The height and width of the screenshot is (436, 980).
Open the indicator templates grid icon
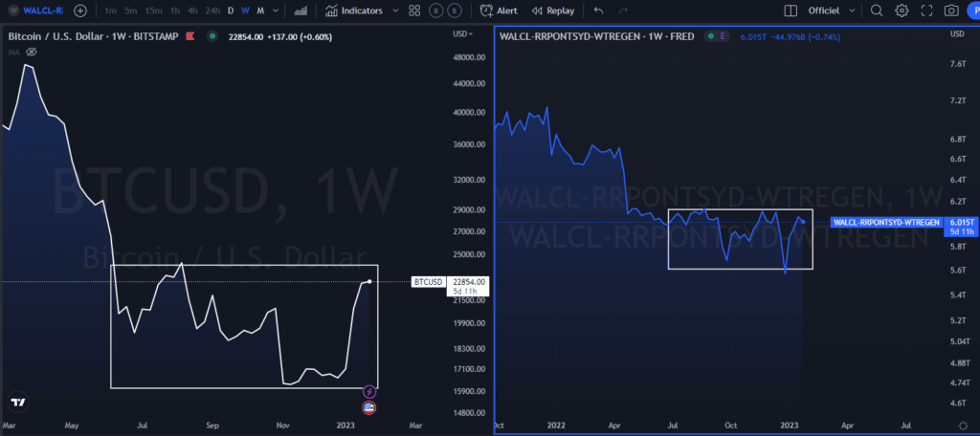(414, 11)
